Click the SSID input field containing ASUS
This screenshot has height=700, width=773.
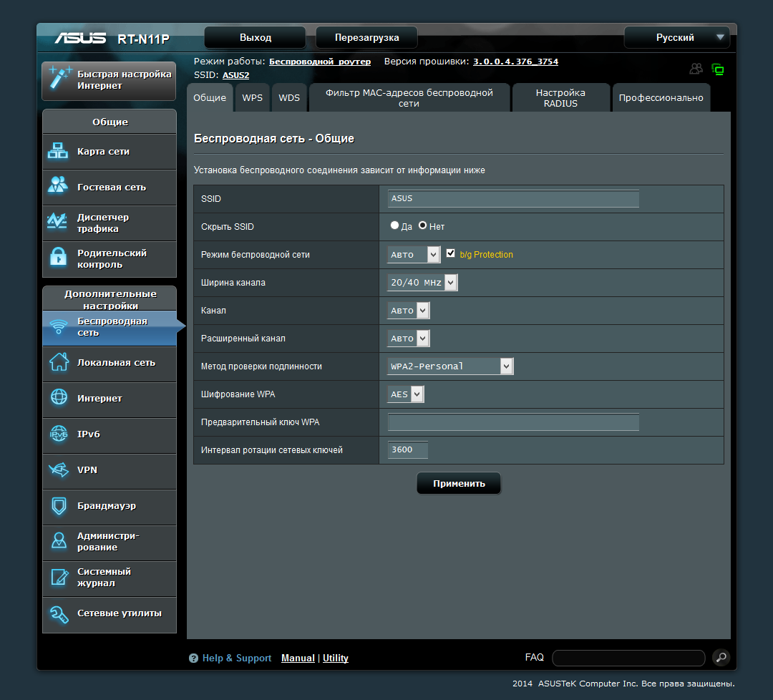[513, 198]
